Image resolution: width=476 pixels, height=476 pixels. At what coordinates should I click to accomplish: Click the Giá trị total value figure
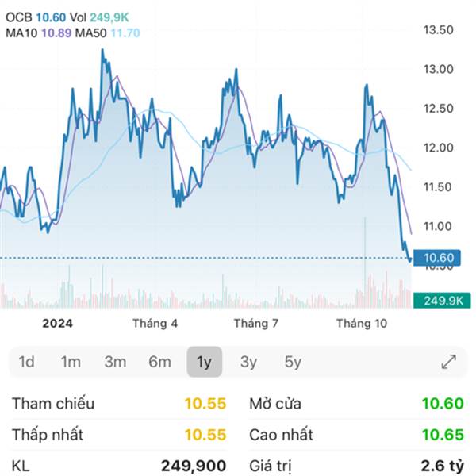[442, 466]
